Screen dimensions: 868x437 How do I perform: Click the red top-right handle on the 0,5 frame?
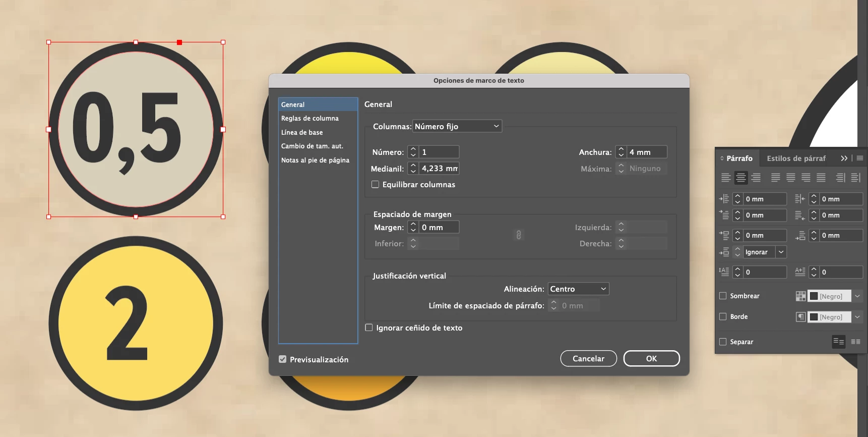pyautogui.click(x=179, y=42)
